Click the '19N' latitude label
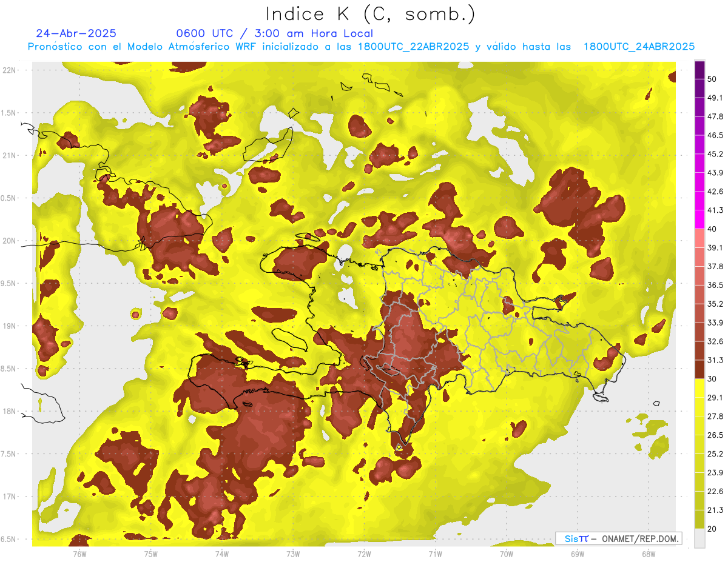The image size is (728, 562). [x=8, y=326]
